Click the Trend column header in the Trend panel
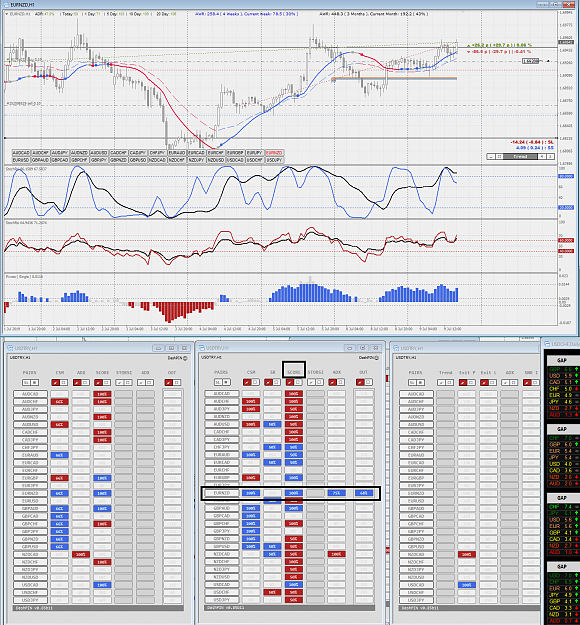The image size is (580, 625). 445,373
